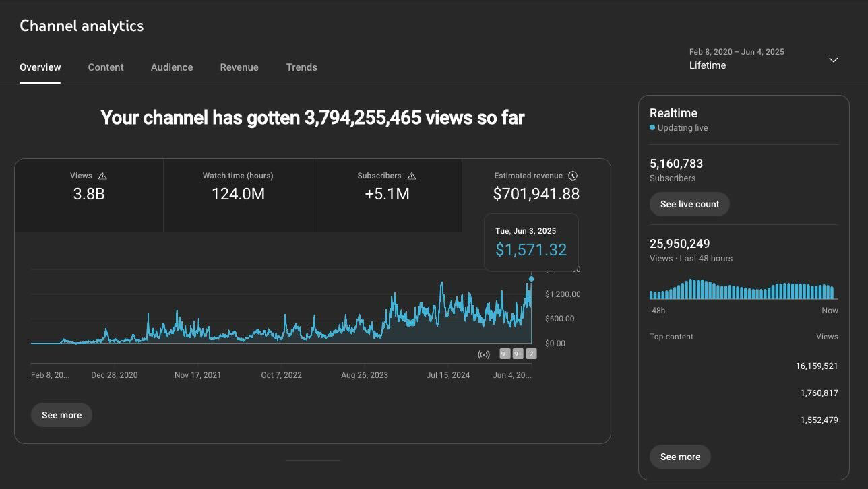Viewport: 868px width, 489px height.
Task: Click See more below the revenue chart
Action: pos(61,415)
